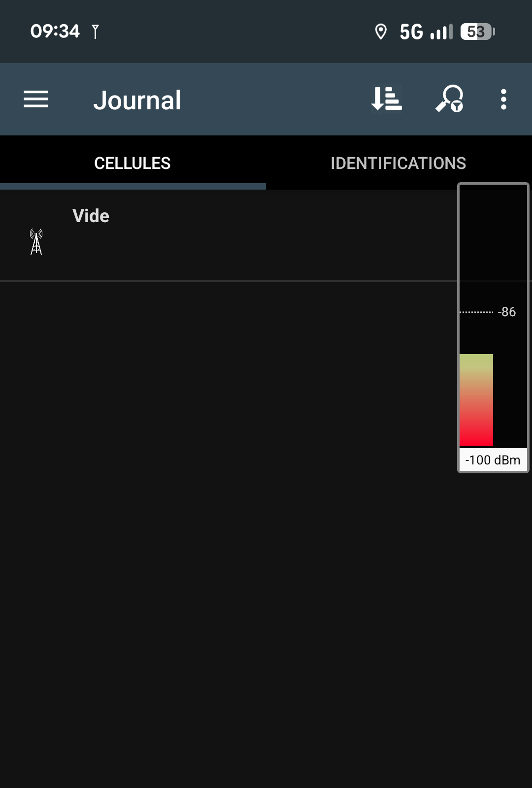Tap the antenna icon beside the clock

pyautogui.click(x=95, y=32)
